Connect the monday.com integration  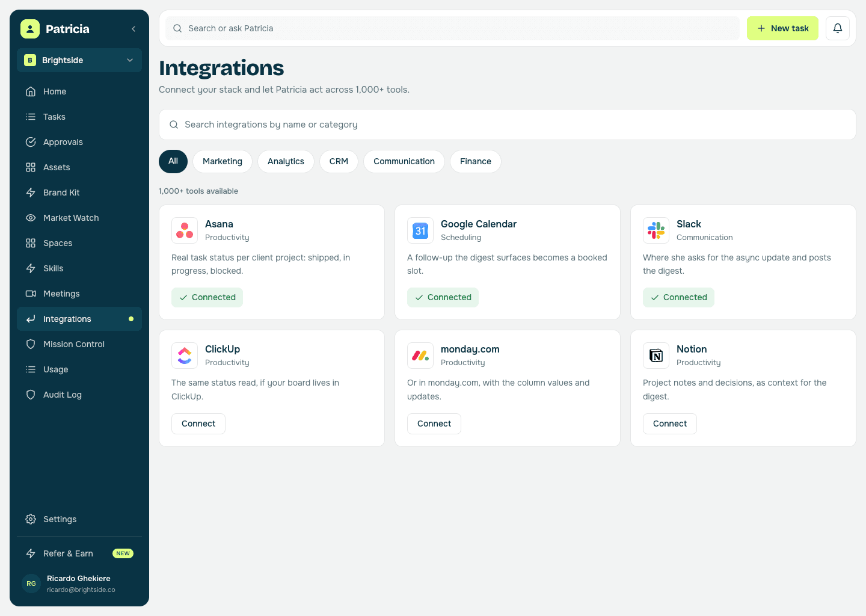pos(434,423)
